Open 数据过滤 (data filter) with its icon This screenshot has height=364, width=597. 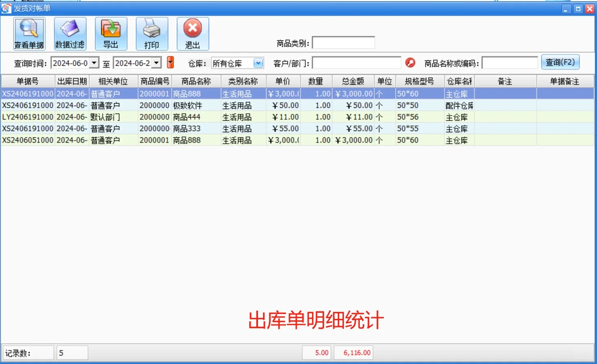(70, 33)
